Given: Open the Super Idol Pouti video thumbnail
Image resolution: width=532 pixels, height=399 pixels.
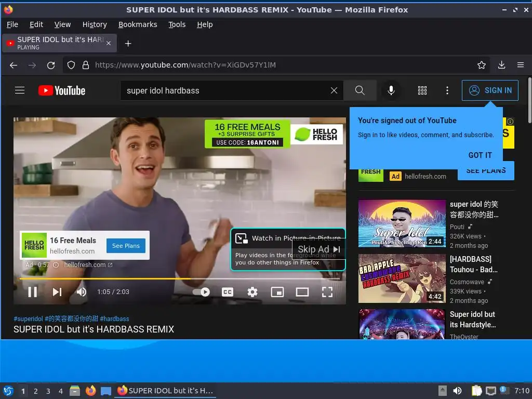Looking at the screenshot, I should tap(402, 223).
